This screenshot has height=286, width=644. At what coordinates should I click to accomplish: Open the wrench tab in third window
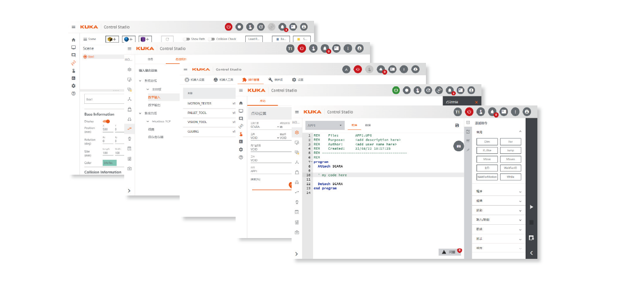click(276, 79)
